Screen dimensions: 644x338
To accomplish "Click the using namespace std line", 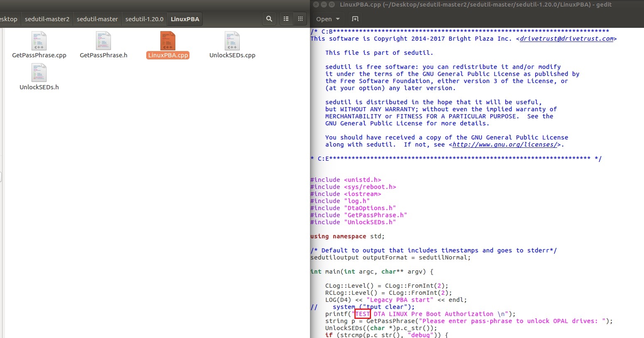I will pos(347,236).
